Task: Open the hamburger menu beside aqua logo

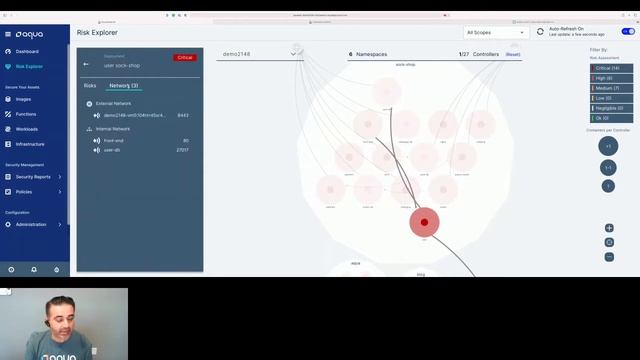Action: tap(8, 34)
